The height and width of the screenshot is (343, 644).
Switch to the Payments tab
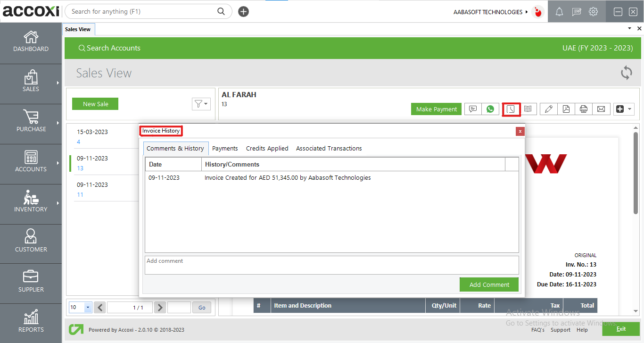pos(225,148)
